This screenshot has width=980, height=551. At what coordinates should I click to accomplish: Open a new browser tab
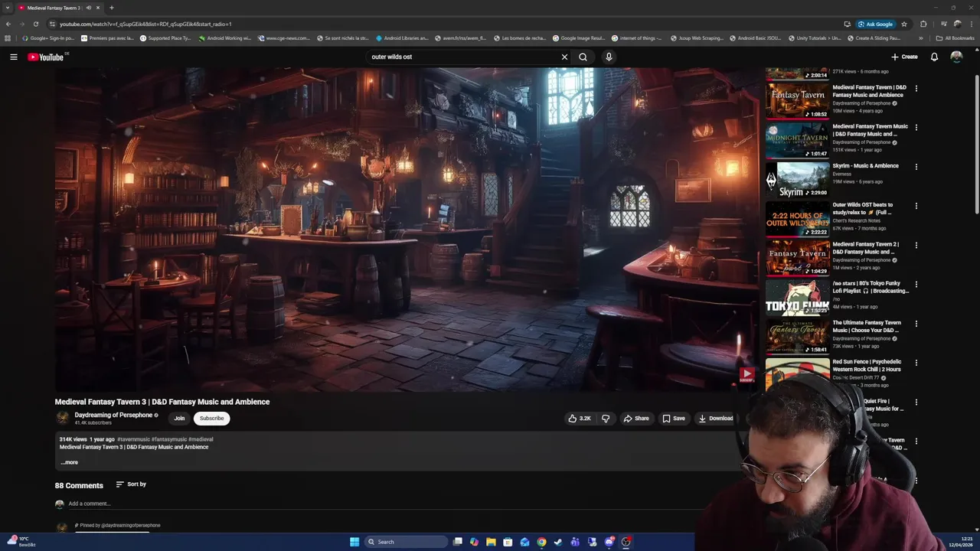click(111, 8)
